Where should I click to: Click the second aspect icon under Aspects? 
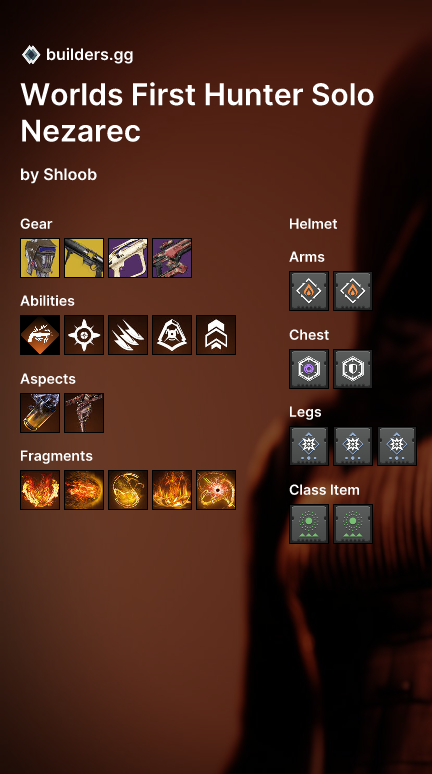point(84,413)
